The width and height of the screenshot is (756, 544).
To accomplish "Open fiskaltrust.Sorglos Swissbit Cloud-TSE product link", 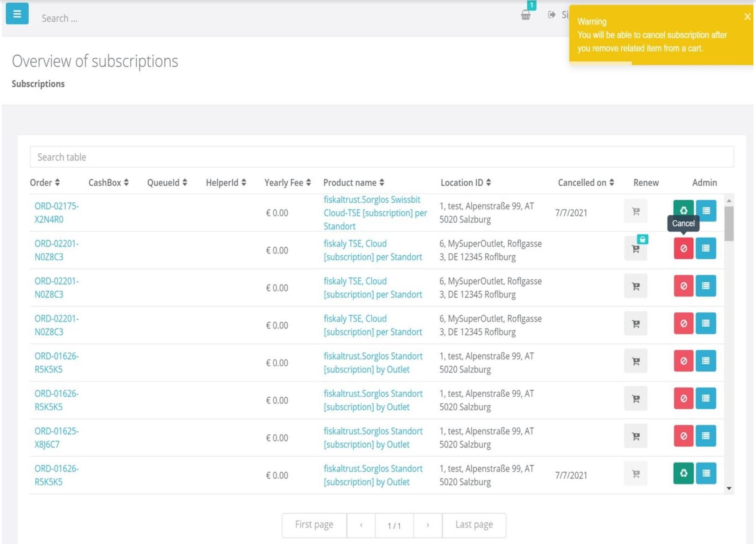I will tap(375, 213).
